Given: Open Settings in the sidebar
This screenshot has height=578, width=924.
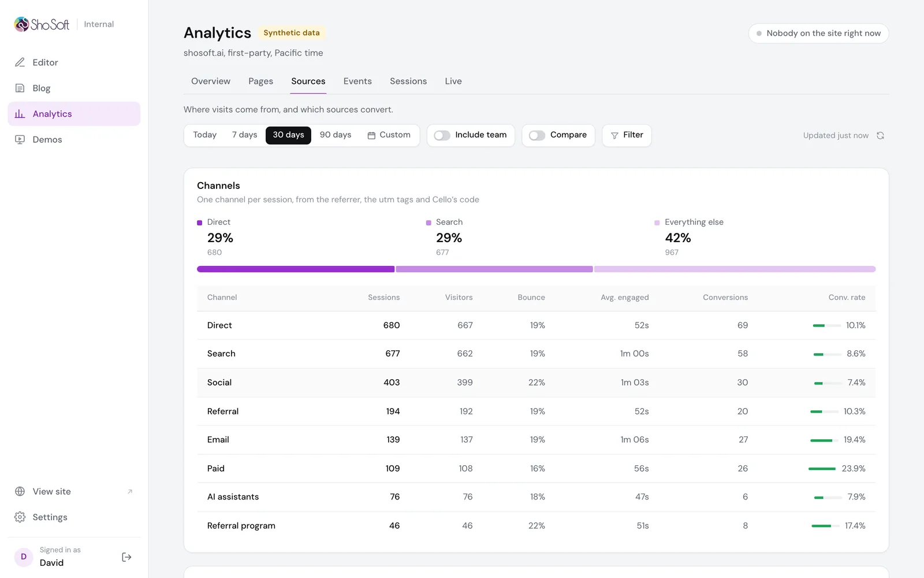Looking at the screenshot, I should click(x=74, y=517).
